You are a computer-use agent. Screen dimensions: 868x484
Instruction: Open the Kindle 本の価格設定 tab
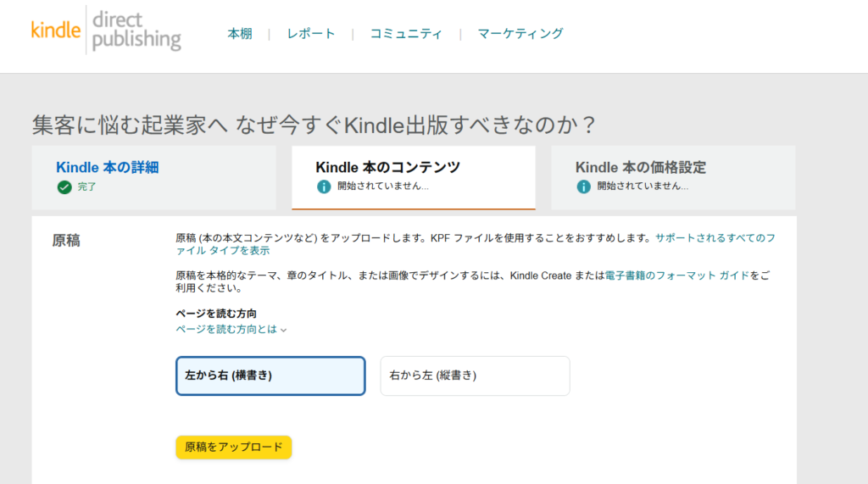641,168
